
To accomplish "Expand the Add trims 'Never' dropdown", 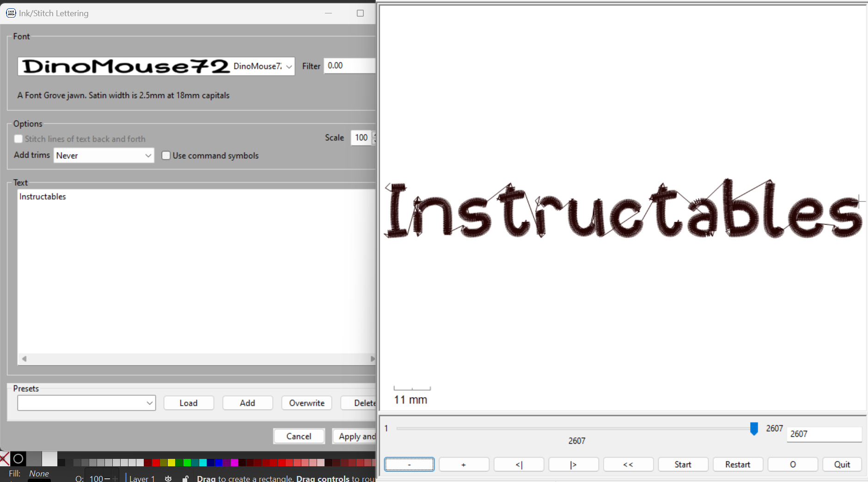I will coord(104,155).
